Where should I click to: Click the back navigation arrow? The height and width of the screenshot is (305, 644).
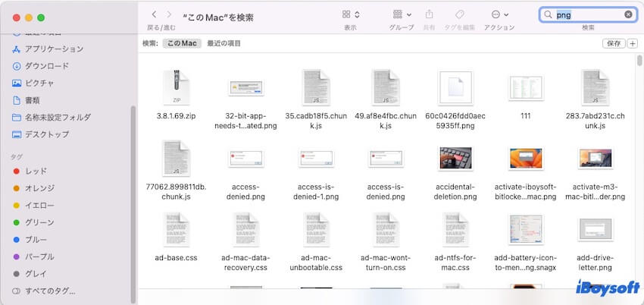click(x=155, y=14)
